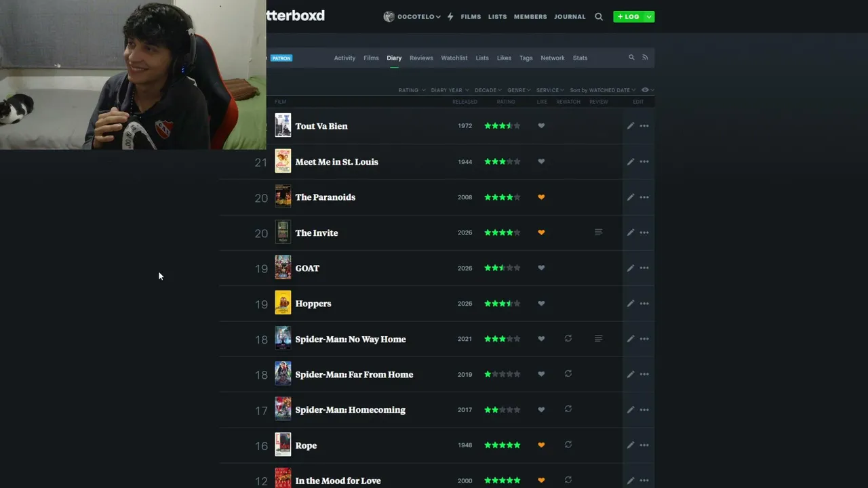Edit the Rope diary entry

[631, 445]
